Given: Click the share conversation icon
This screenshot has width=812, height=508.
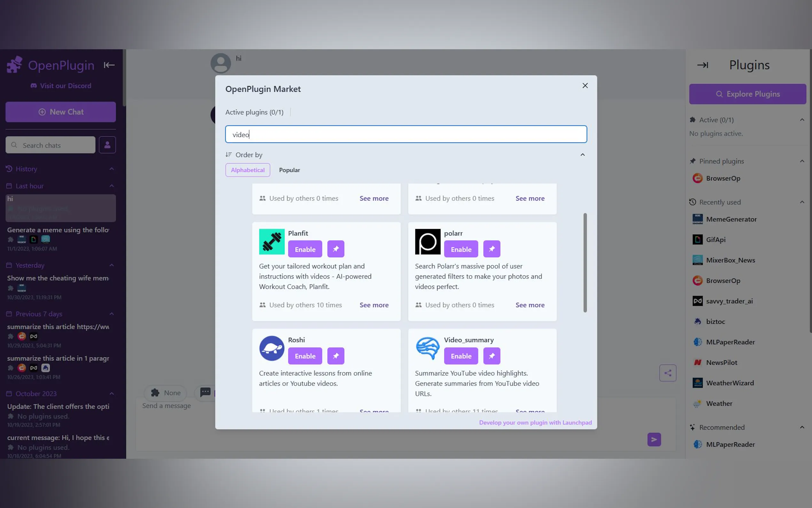Looking at the screenshot, I should click(668, 373).
